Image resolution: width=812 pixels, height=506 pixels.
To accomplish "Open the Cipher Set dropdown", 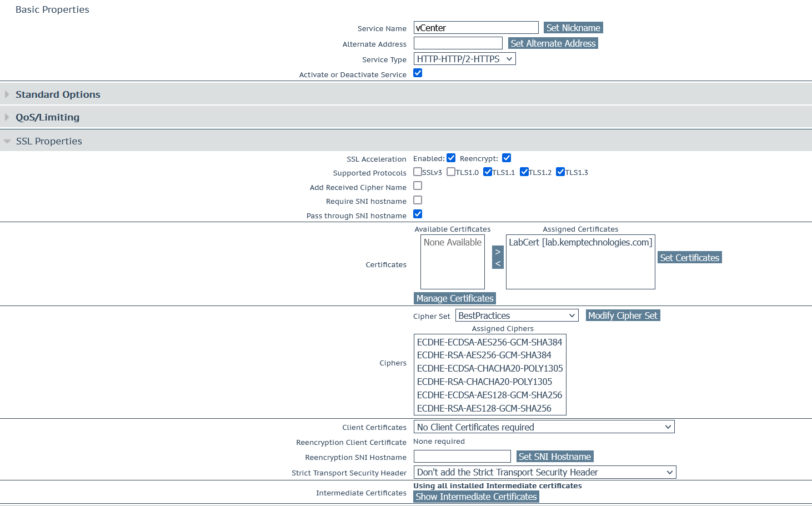I will (x=517, y=315).
